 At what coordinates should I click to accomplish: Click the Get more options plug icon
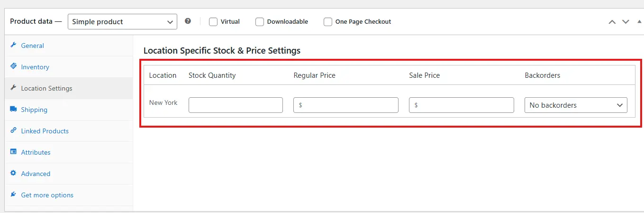[x=13, y=195]
